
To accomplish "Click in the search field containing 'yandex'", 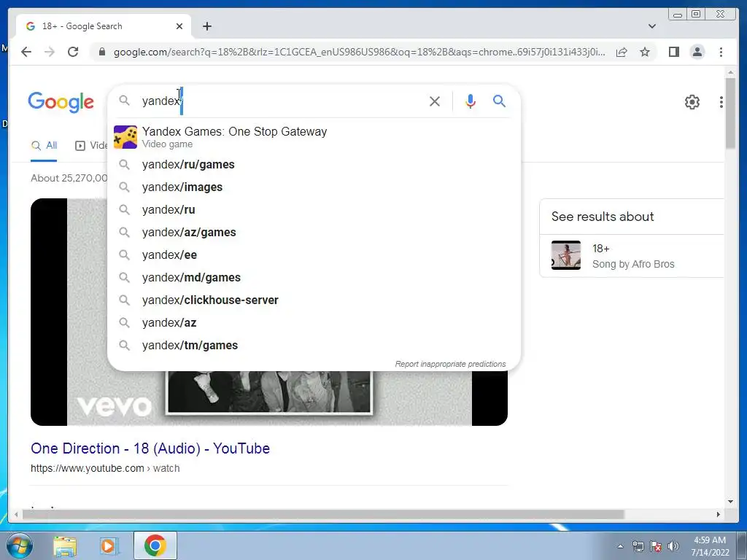I will coord(281,101).
